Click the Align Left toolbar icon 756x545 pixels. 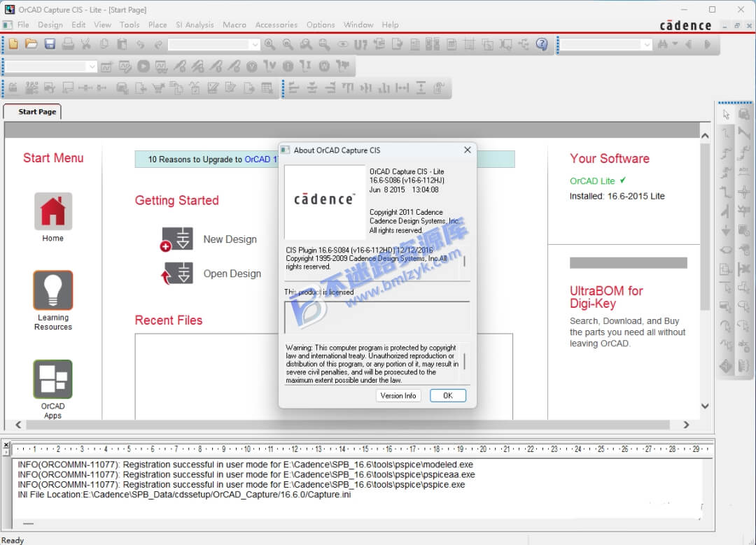point(294,88)
